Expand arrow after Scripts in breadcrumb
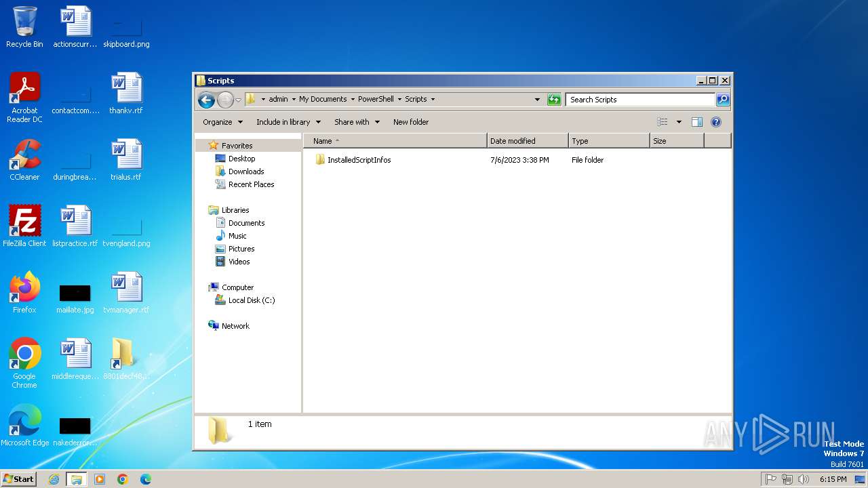The height and width of the screenshot is (488, 868). coord(433,99)
